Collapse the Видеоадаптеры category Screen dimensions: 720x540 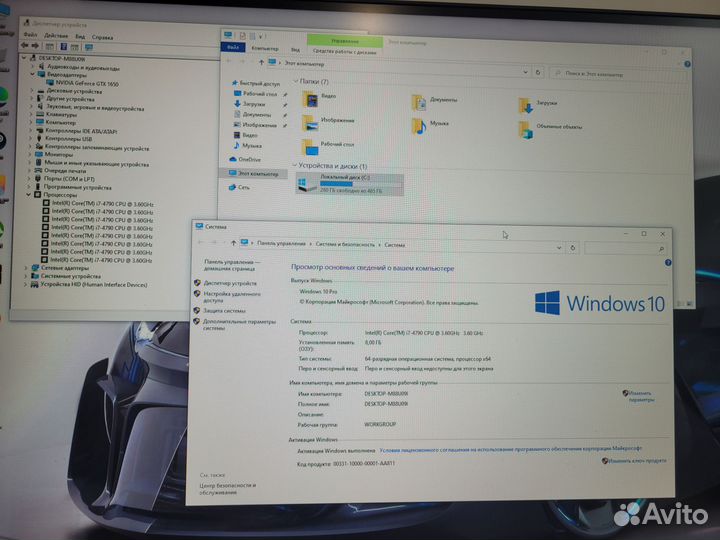(x=33, y=74)
